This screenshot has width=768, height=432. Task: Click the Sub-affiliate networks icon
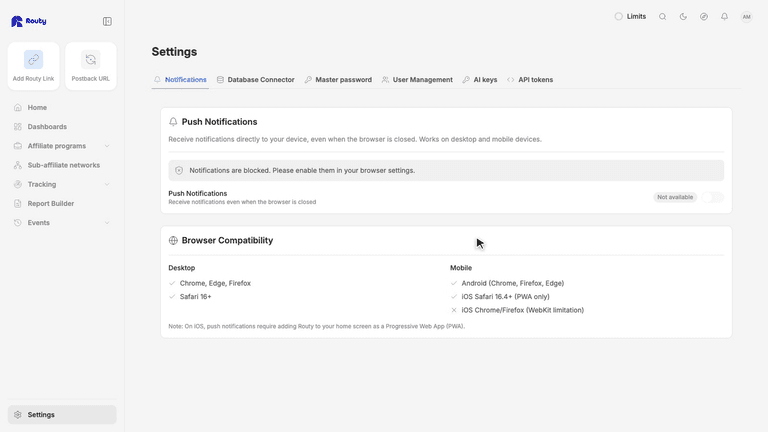pos(18,165)
